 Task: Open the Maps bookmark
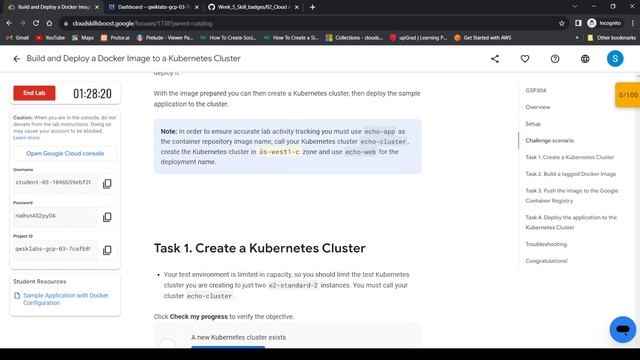(x=83, y=38)
